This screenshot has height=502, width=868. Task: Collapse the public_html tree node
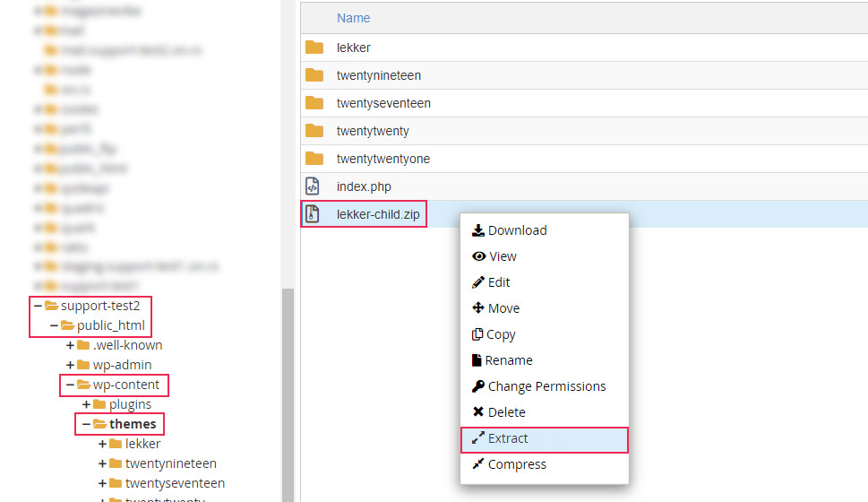click(x=54, y=325)
